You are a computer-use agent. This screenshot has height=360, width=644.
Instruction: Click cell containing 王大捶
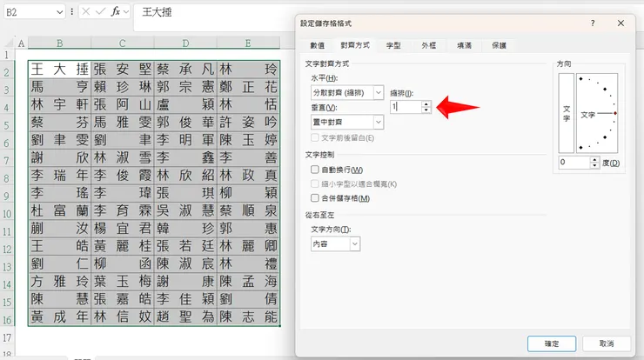point(59,70)
